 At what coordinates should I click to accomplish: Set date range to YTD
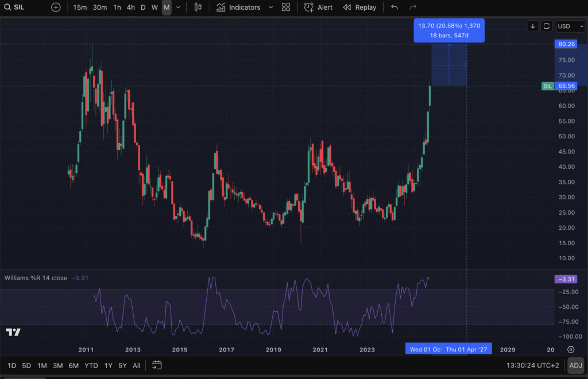(91, 365)
